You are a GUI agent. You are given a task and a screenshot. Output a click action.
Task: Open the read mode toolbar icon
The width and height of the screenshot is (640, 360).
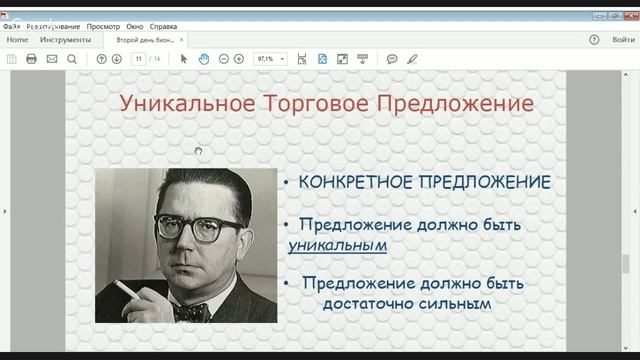point(362,59)
